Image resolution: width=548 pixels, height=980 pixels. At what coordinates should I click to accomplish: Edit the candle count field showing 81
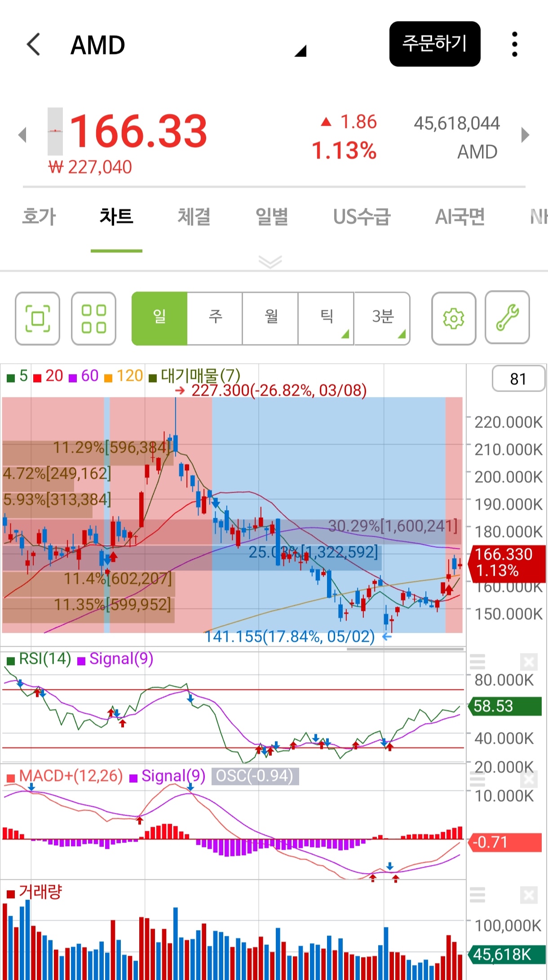click(x=518, y=379)
